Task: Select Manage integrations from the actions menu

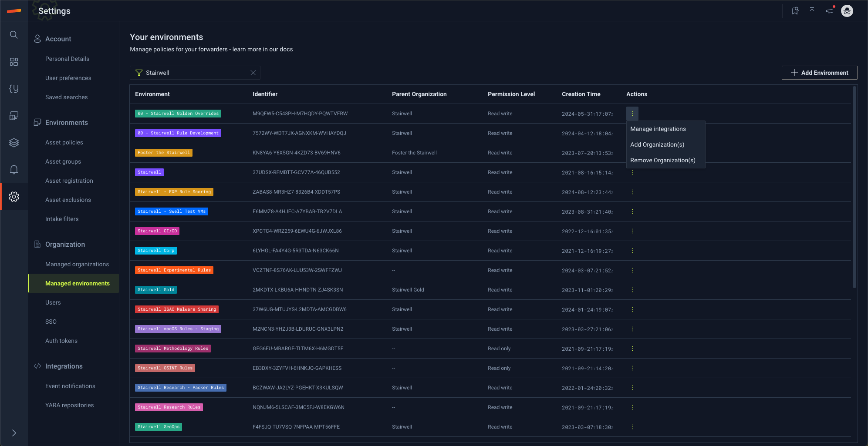Action: (x=658, y=129)
